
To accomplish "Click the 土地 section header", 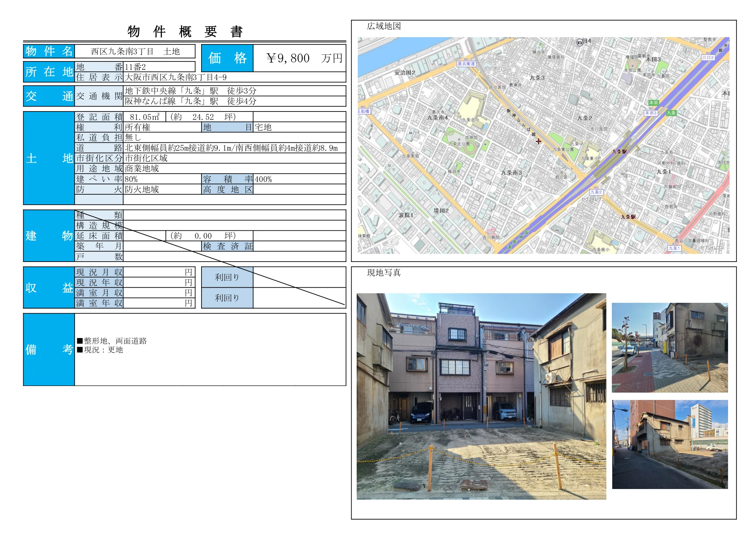I will [48, 159].
